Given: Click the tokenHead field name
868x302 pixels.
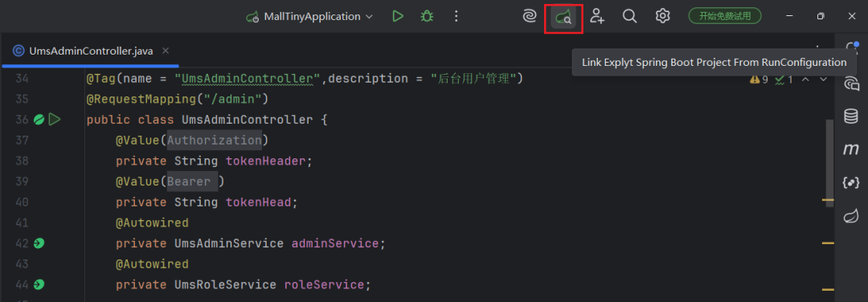Looking at the screenshot, I should (259, 202).
